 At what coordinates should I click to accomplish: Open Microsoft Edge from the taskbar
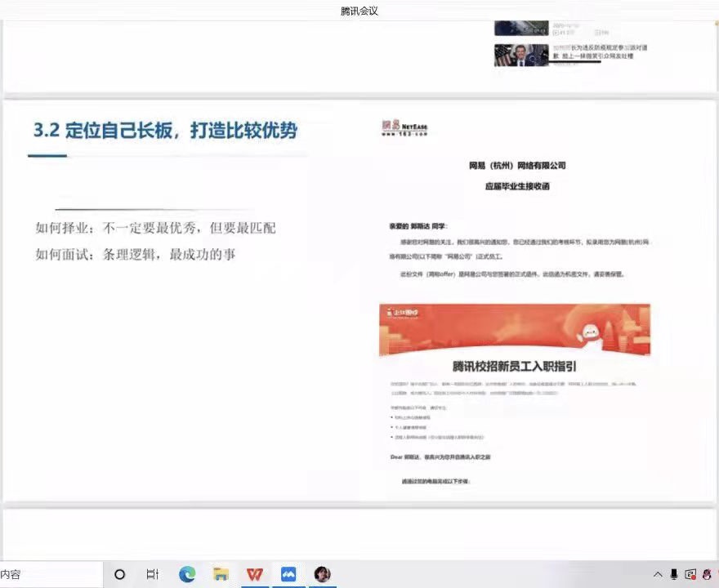[187, 574]
